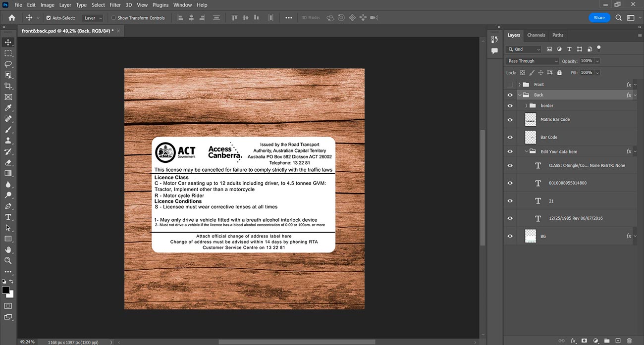Select the Move tool in toolbar

[x=8, y=42]
